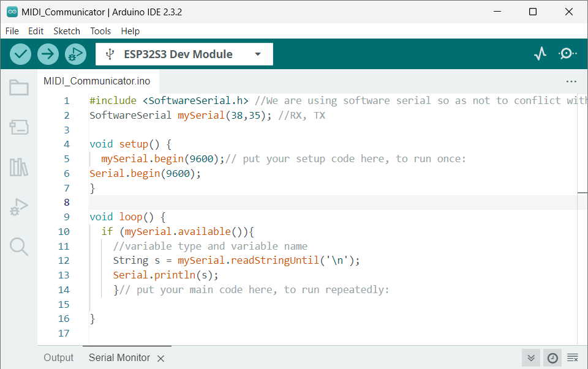Start debugging with the Debug button

[76, 54]
